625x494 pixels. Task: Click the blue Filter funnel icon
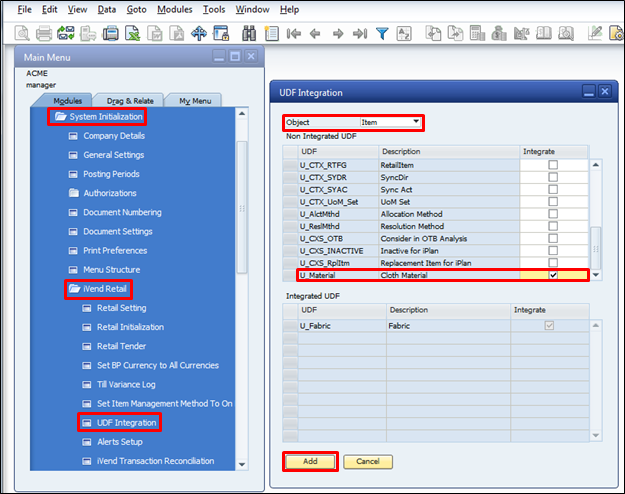click(382, 34)
